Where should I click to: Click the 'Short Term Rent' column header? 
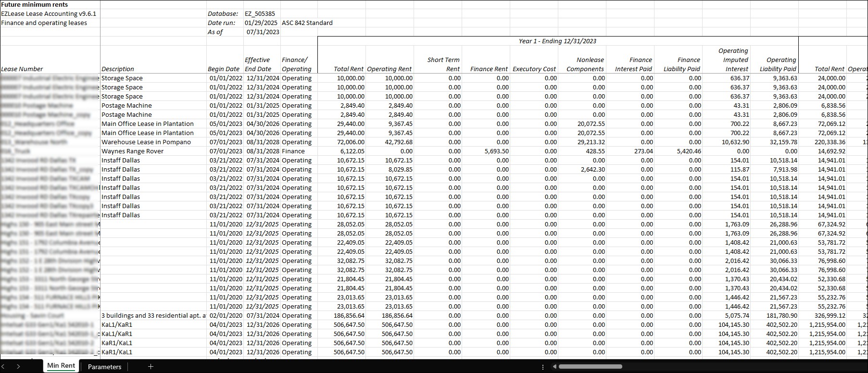pos(443,64)
